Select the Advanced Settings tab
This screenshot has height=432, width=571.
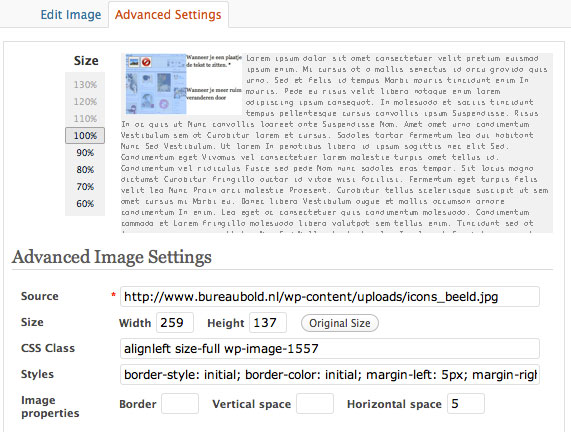point(168,15)
